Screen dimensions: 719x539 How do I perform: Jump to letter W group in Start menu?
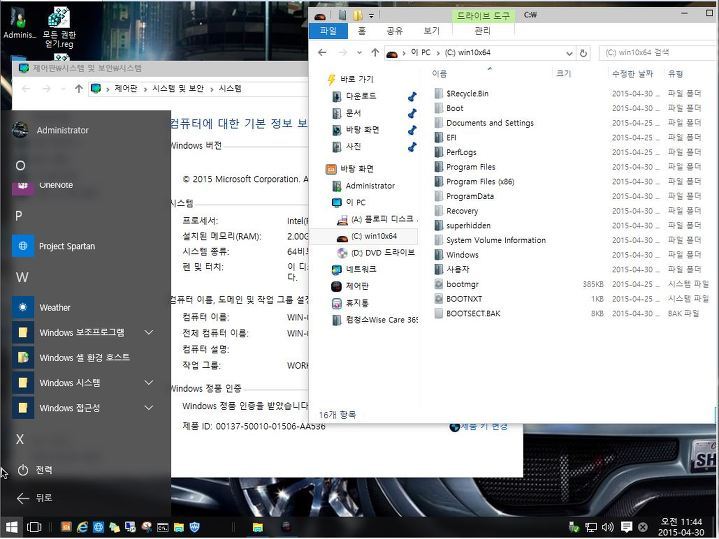click(22, 277)
